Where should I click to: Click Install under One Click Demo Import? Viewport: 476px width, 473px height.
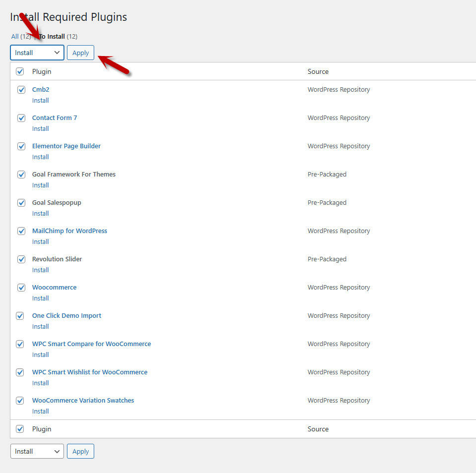pos(41,327)
